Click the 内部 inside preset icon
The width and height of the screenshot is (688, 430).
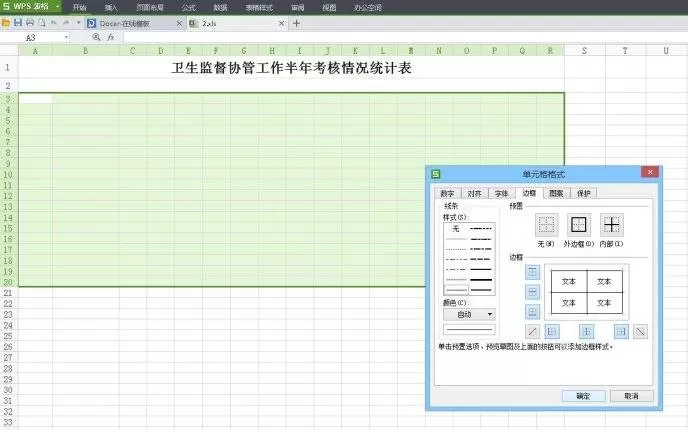612,225
